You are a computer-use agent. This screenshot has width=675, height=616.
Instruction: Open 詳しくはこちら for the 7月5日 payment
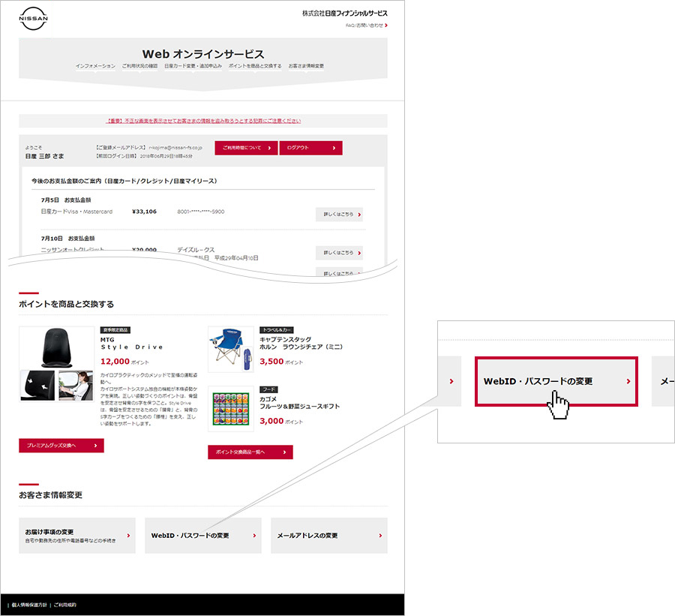(x=339, y=215)
